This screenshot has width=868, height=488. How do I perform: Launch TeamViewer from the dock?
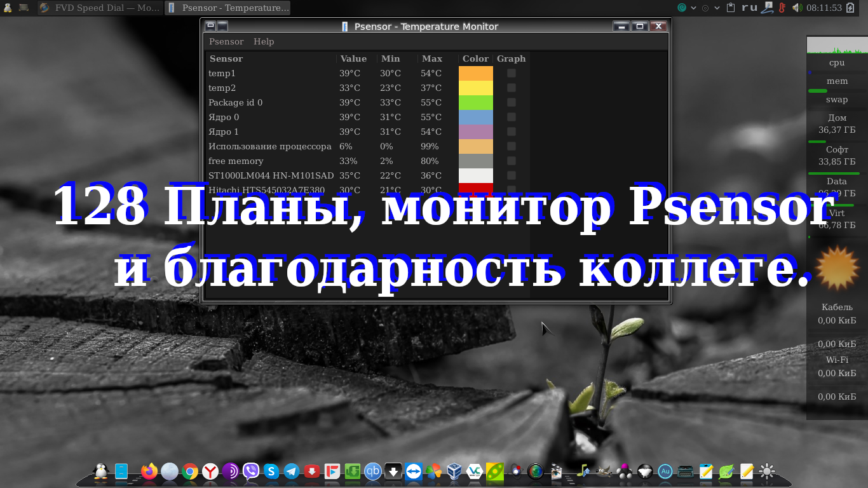click(x=414, y=471)
